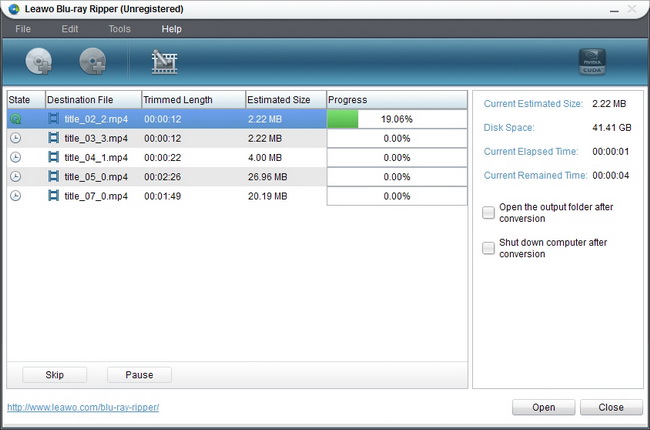The height and width of the screenshot is (430, 650).
Task: Click the Current Estimated Size label
Action: [533, 104]
